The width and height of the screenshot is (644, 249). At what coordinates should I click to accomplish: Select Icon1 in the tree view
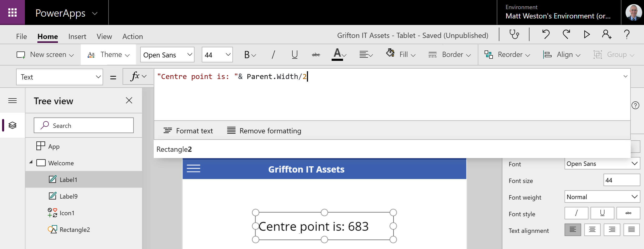84,213
